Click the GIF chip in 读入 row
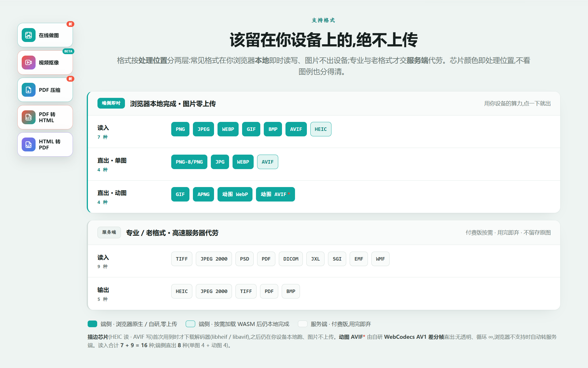Screen dimensions: 588x368 click(x=251, y=129)
